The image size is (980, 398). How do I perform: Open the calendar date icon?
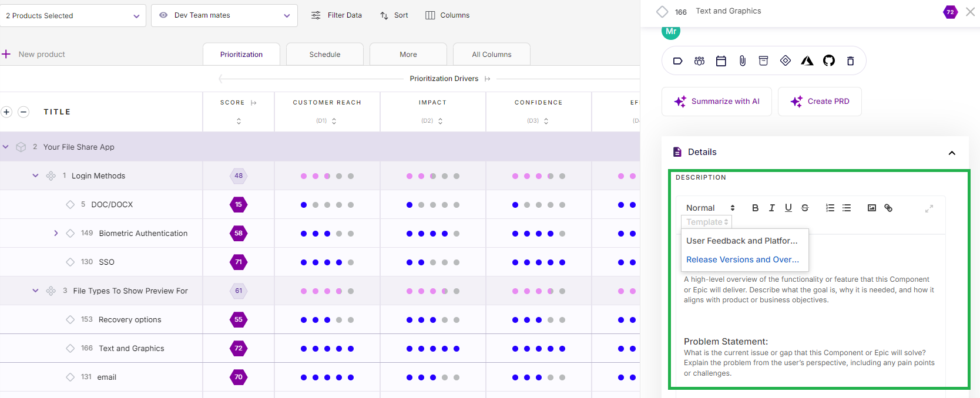[x=721, y=61]
